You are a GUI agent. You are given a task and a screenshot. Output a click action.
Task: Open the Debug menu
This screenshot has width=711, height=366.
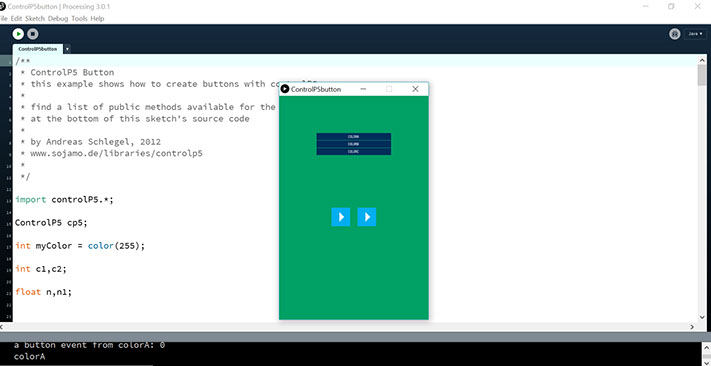point(58,19)
